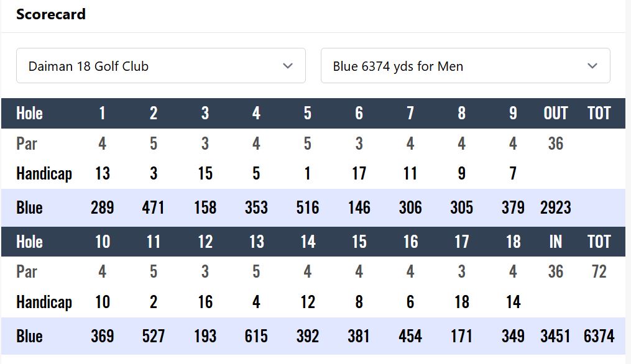Viewport: 631px width, 364px height.
Task: Open the Daiman 18 Golf Club dropdown
Action: pos(160,66)
